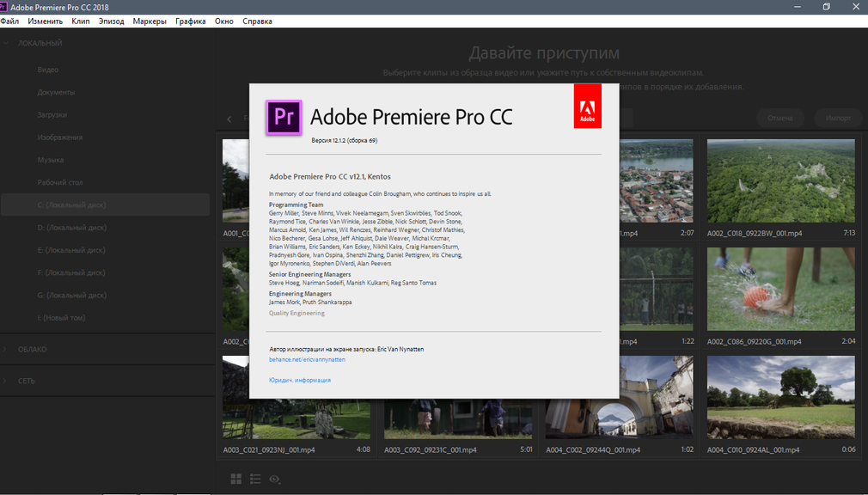
Task: Click the Premiere Pro title bar icon
Action: coord(4,7)
